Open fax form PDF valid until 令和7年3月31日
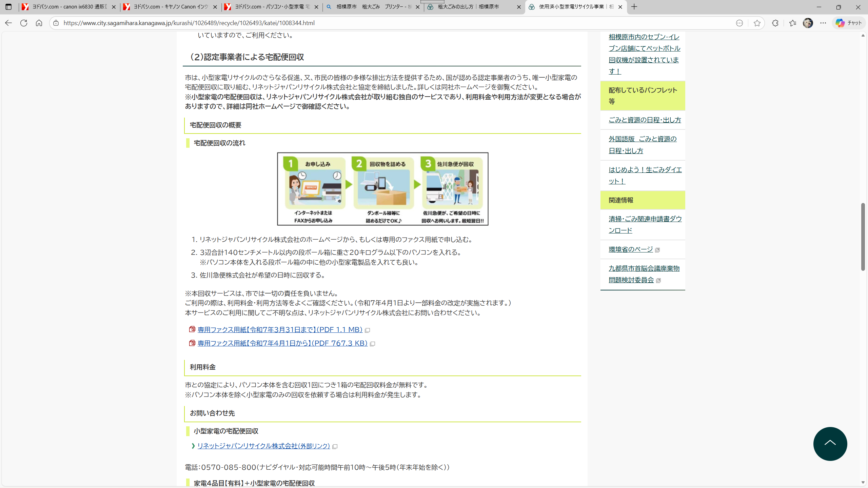 click(x=280, y=330)
